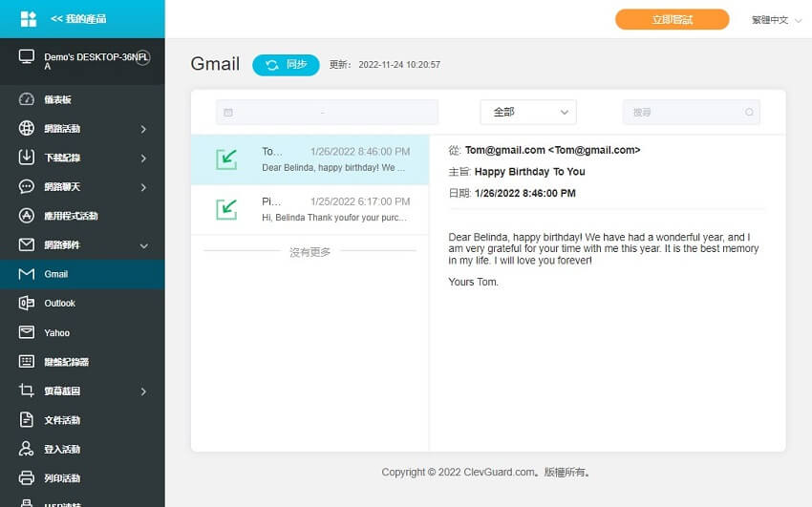Click the desktop monitor device icon
812x507 pixels.
click(27, 56)
